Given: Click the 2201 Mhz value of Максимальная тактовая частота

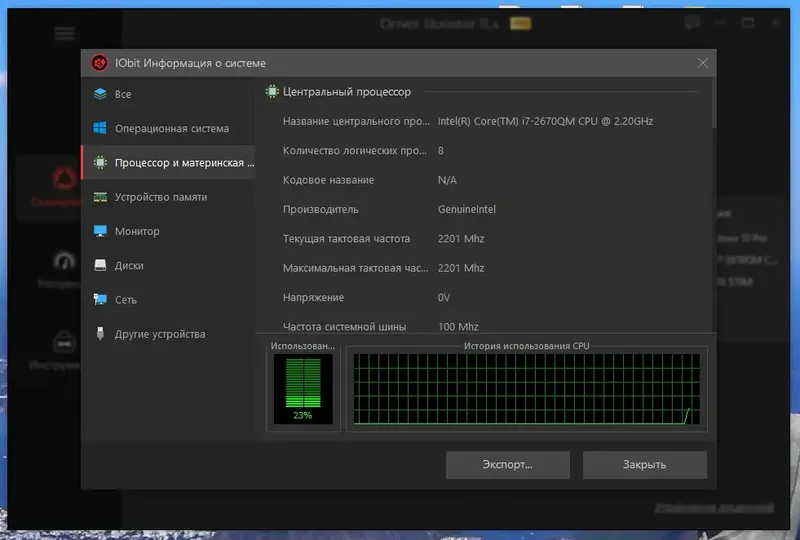Looking at the screenshot, I should point(461,268).
